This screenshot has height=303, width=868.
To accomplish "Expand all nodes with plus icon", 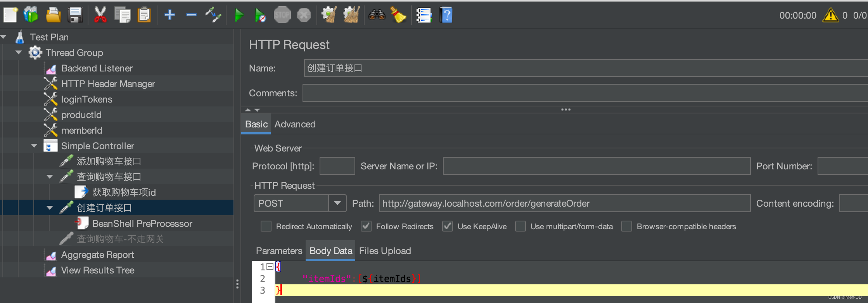I will [x=169, y=15].
